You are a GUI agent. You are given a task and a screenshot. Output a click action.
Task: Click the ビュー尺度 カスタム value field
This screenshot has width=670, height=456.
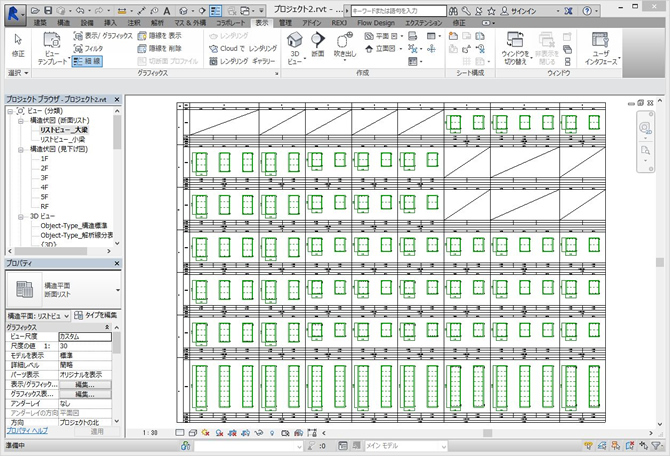tap(85, 336)
